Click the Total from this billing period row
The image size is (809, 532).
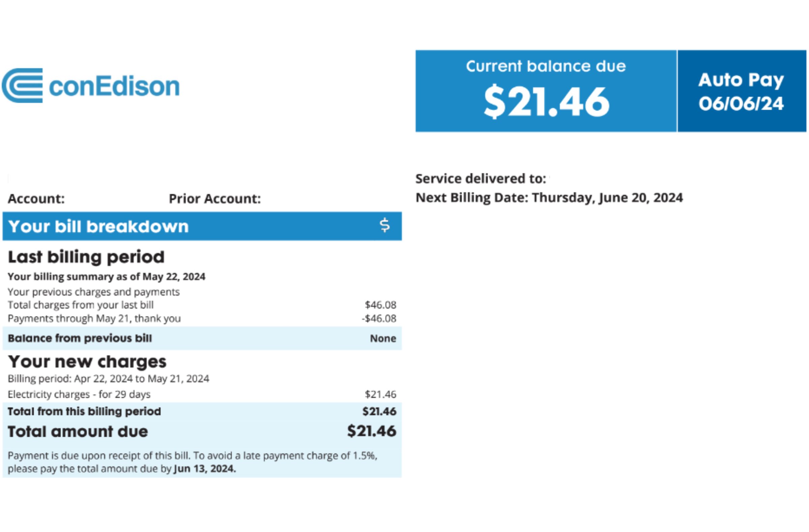click(x=202, y=411)
